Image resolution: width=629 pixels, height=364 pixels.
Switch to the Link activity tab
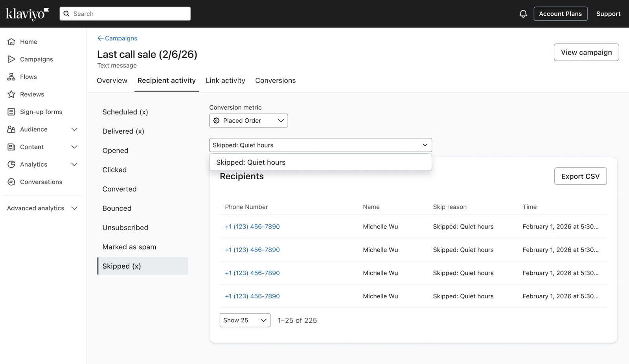(x=225, y=81)
